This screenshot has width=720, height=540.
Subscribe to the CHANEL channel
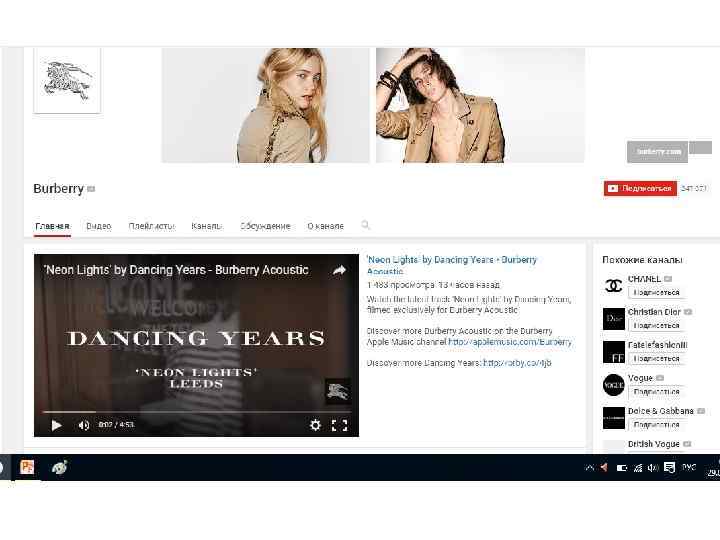pyautogui.click(x=656, y=292)
